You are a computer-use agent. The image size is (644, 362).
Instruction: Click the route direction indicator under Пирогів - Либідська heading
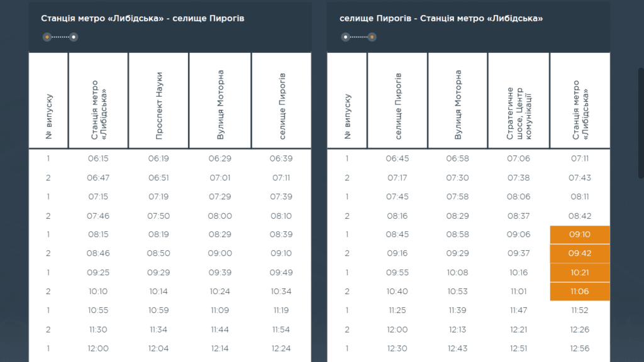[x=359, y=37]
